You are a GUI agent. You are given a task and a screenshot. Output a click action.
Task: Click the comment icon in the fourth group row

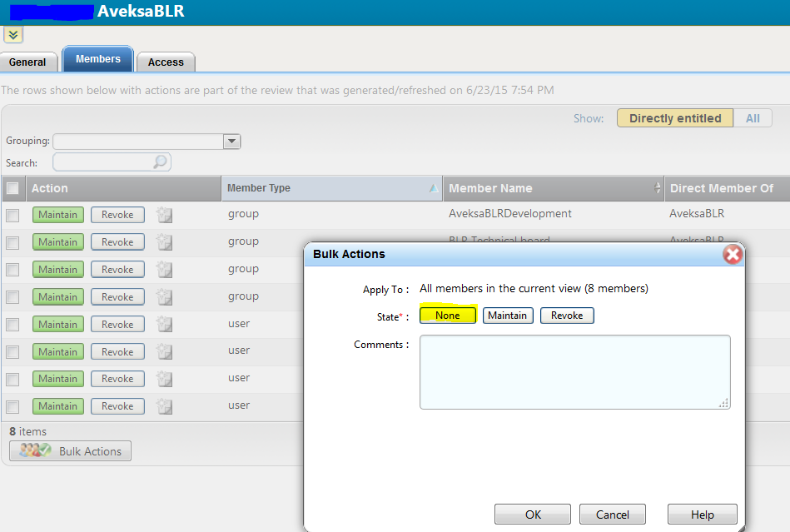click(165, 297)
